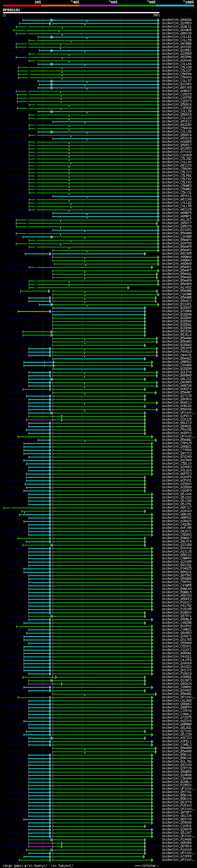Select UniRef100_P34825 label
This screenshot has height=868, width=197.
(177, 569)
